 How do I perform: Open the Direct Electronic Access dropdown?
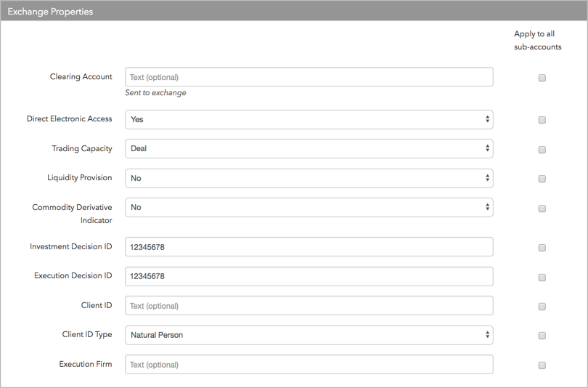coord(309,119)
